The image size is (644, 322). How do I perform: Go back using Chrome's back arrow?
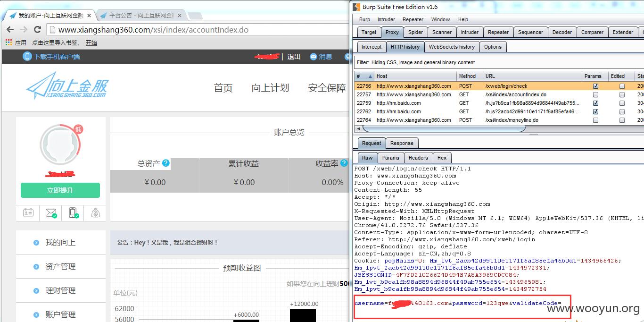[x=10, y=30]
